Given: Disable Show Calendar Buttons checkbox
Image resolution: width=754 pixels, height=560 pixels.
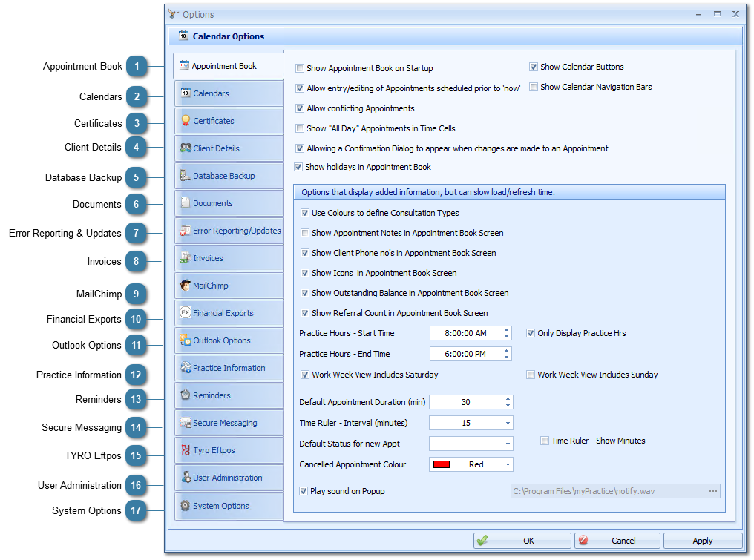Looking at the screenshot, I should click(534, 67).
